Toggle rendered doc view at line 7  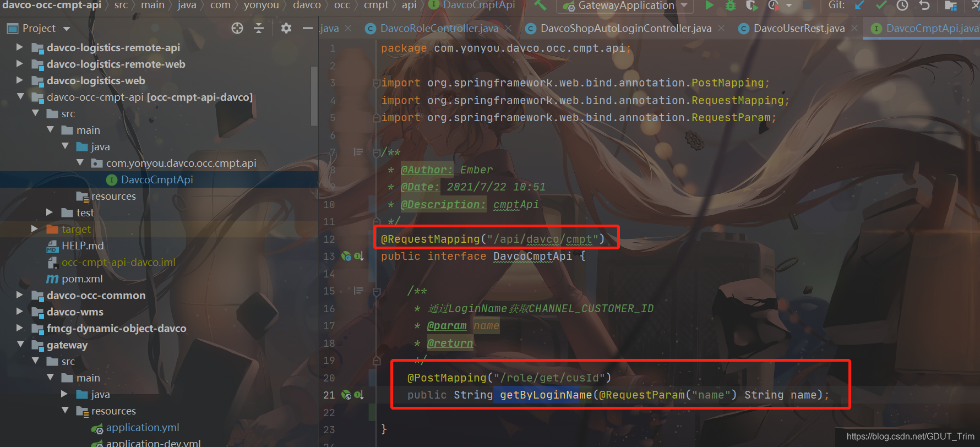[x=358, y=152]
